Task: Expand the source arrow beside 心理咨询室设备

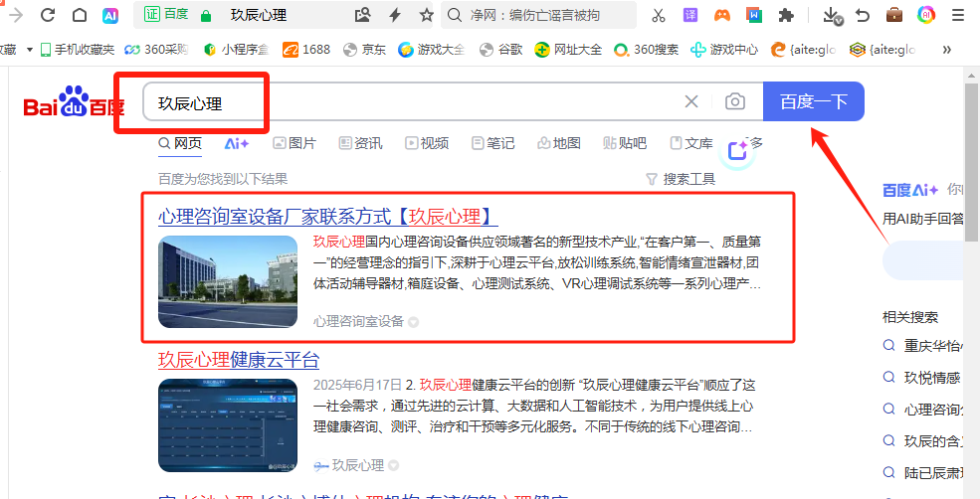Action: pyautogui.click(x=413, y=322)
